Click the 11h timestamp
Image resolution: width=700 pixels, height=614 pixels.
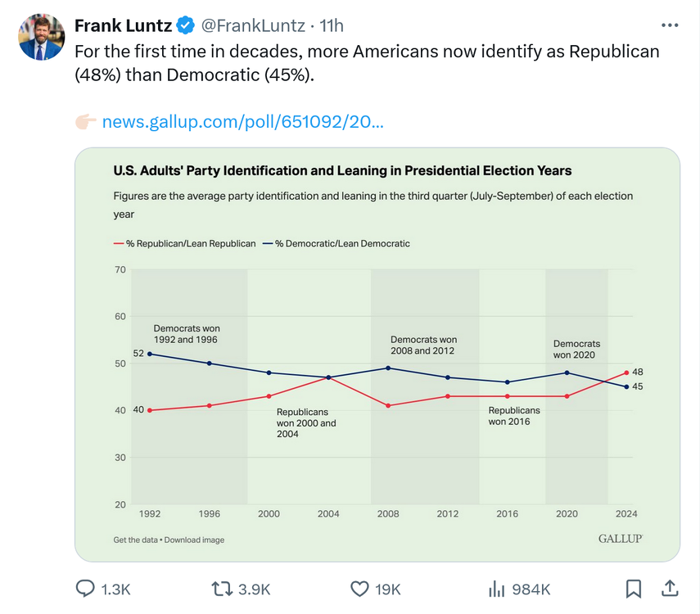[x=332, y=26]
